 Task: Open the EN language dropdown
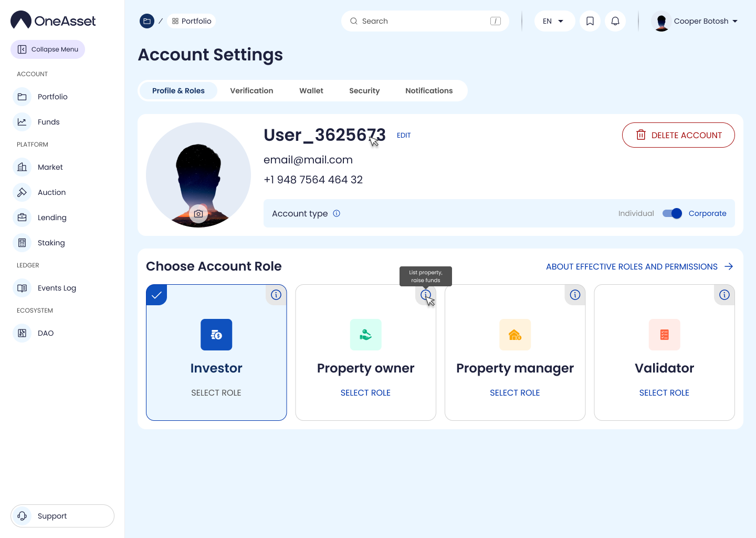coord(554,21)
